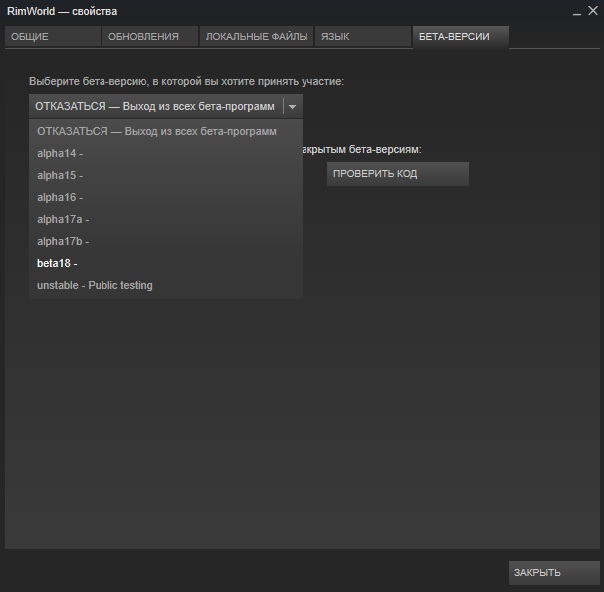Choose ОТКАЗАТЬСЯ option in dropdown list
This screenshot has height=592, width=604.
click(166, 131)
